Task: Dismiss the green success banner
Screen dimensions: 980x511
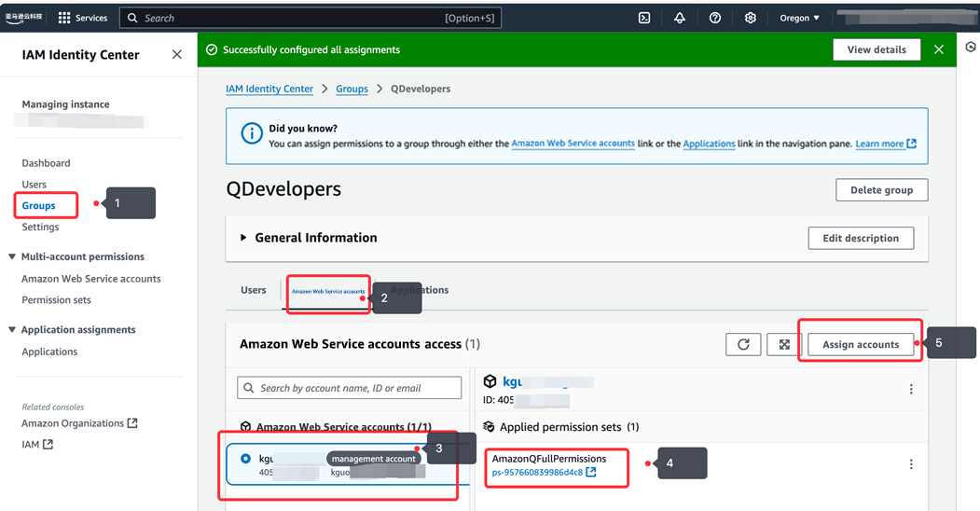Action: (x=939, y=49)
